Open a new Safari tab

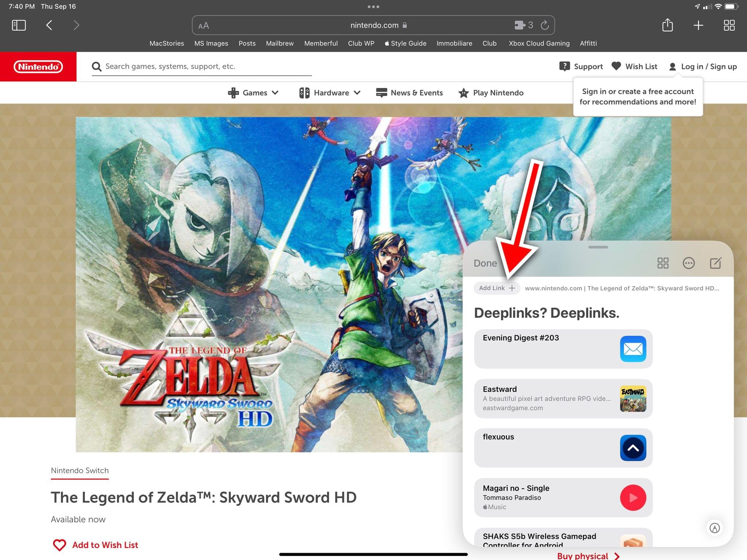[x=698, y=25]
